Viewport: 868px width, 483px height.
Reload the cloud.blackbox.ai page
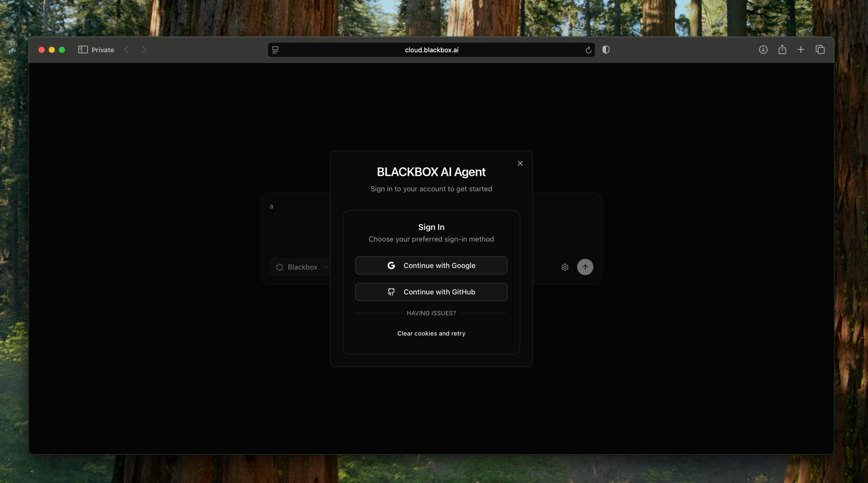[x=588, y=50]
